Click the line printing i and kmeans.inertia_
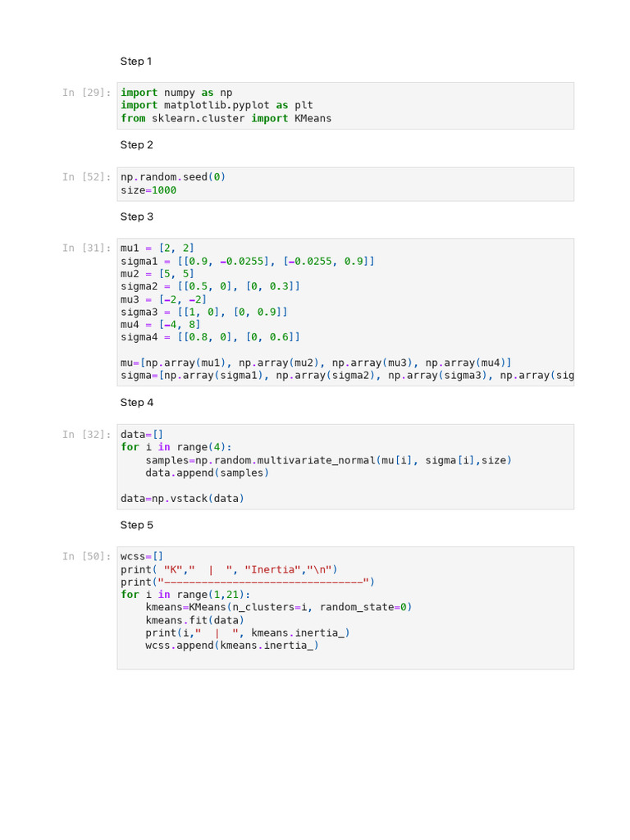 point(248,633)
